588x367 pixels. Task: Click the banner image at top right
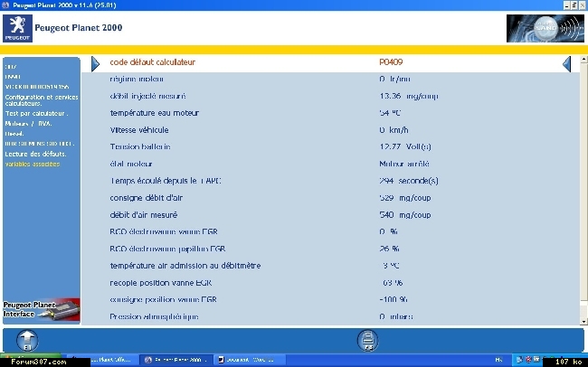545,29
